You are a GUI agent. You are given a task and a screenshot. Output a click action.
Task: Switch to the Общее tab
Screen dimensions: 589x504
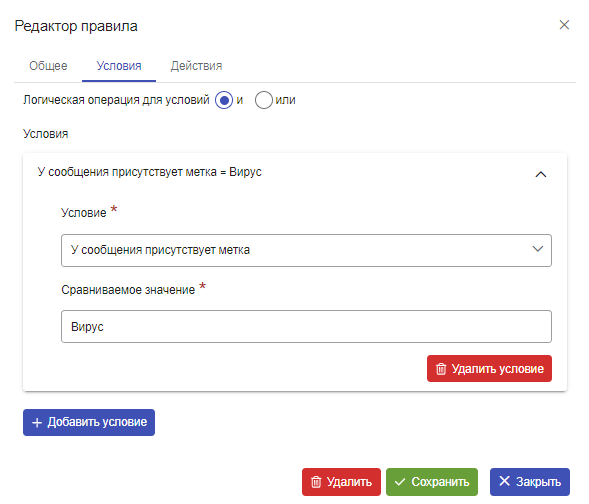pyautogui.click(x=48, y=66)
